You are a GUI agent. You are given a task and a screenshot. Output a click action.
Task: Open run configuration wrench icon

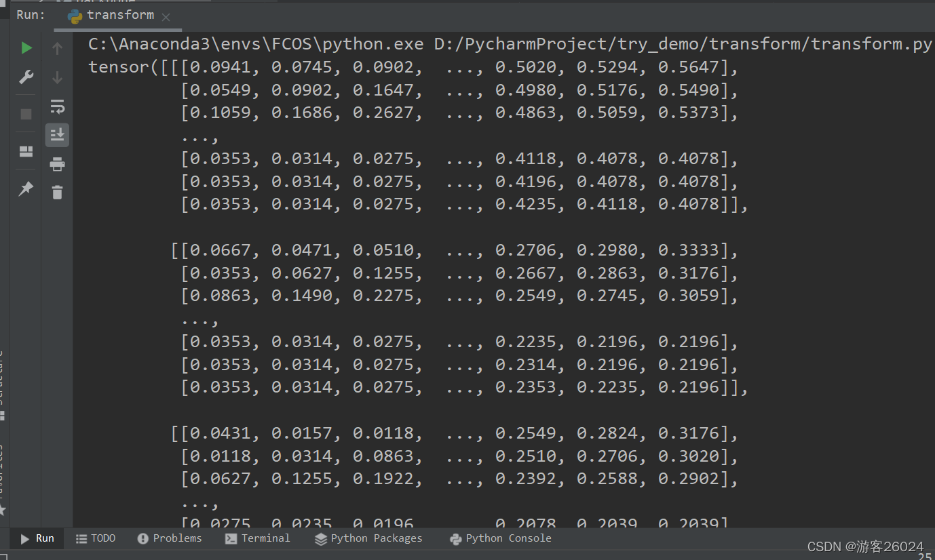[26, 77]
